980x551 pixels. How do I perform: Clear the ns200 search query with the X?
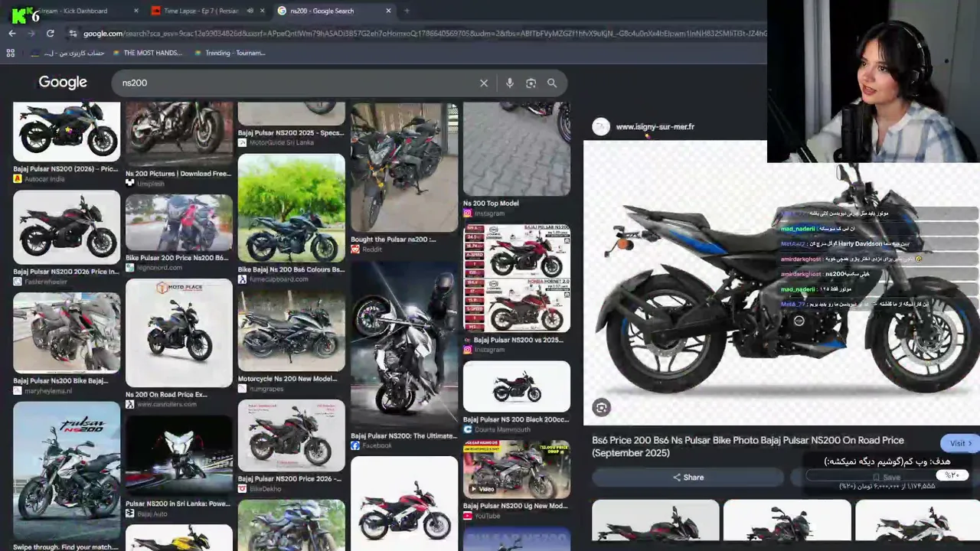[484, 83]
